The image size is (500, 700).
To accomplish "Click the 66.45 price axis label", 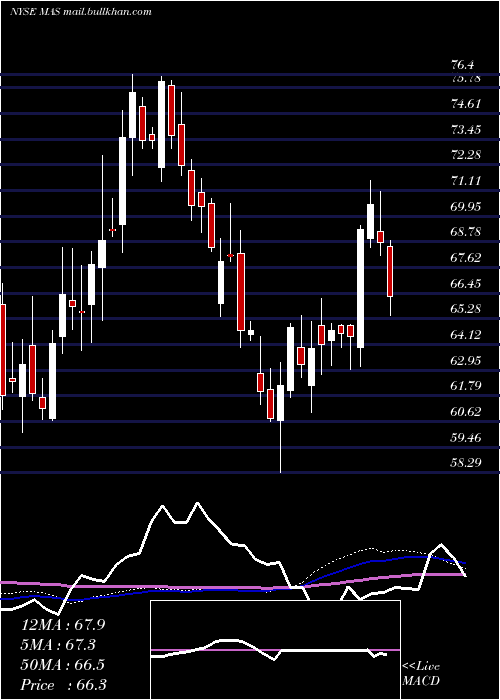I will coord(466,283).
